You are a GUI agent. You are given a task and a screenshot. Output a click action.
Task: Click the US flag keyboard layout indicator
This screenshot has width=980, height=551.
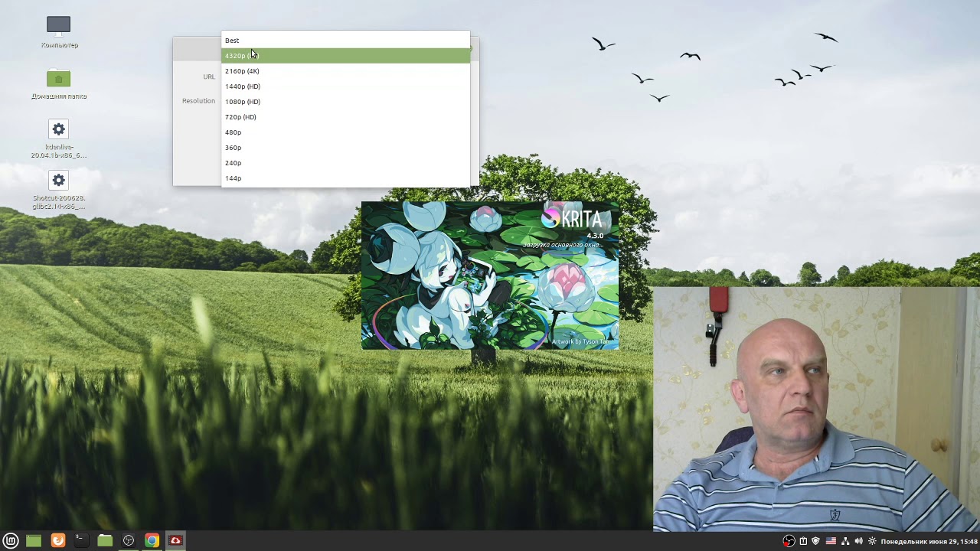(x=831, y=541)
